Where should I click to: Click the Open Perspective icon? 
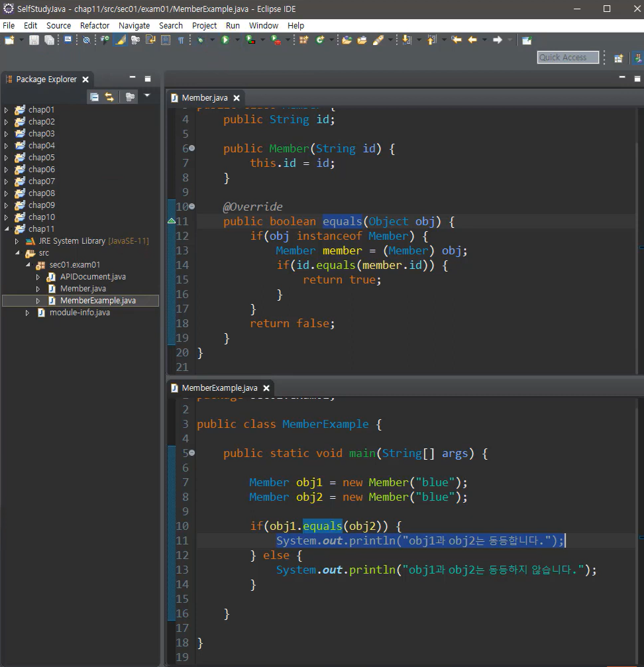tap(618, 58)
